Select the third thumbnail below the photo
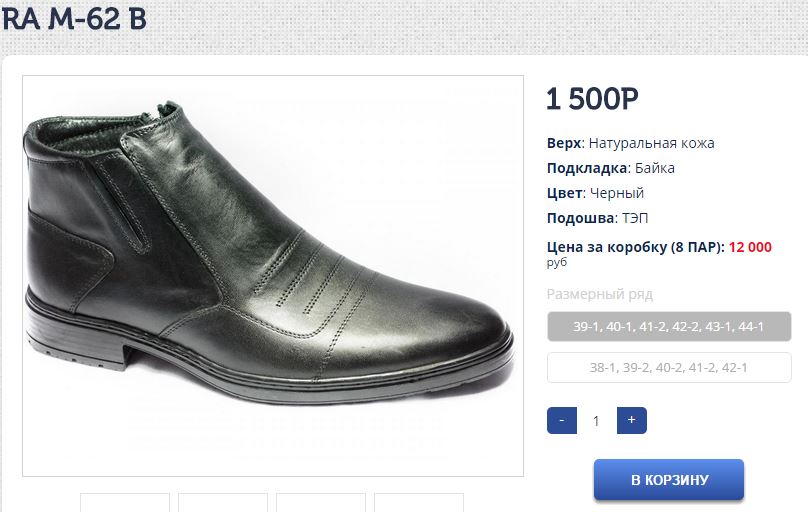 coord(321,502)
